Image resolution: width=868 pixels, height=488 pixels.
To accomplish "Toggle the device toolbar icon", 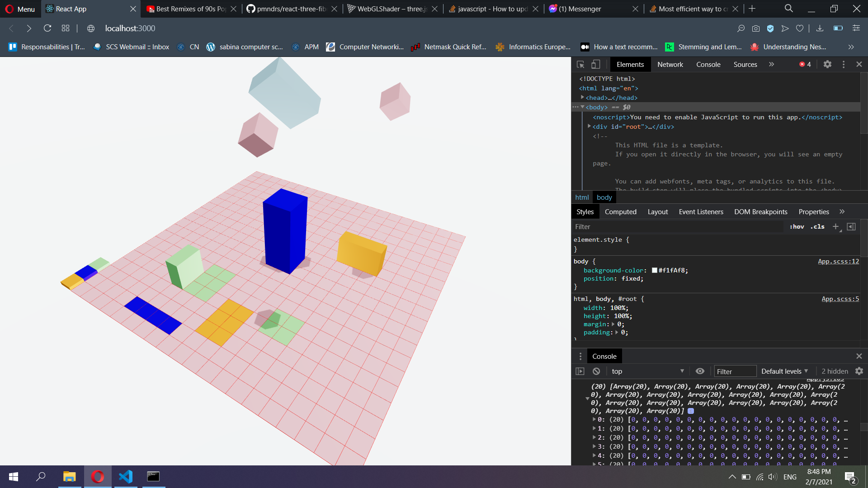I will (596, 65).
